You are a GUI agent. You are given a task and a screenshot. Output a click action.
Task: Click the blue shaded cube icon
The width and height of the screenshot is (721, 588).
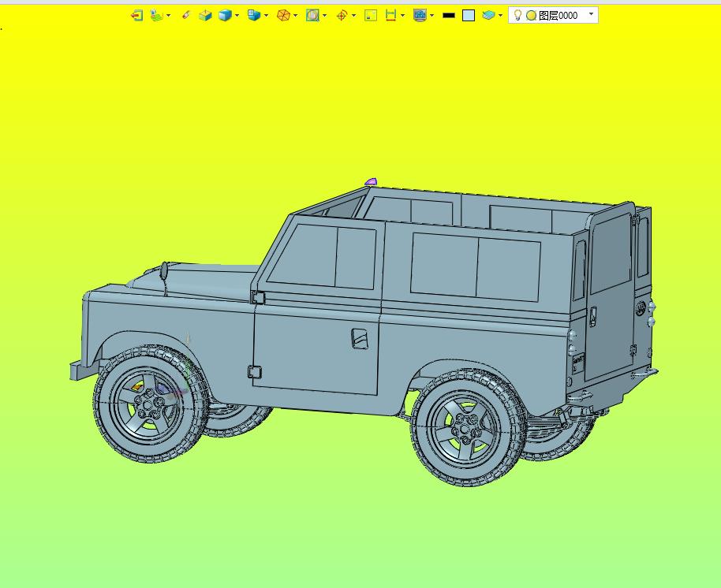[225, 16]
